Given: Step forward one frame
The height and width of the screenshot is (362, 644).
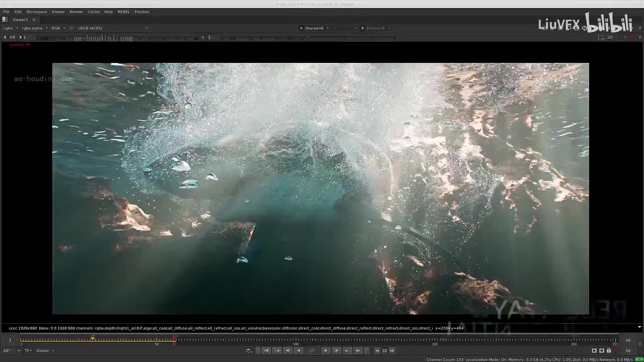Looking at the screenshot, I should 336,350.
